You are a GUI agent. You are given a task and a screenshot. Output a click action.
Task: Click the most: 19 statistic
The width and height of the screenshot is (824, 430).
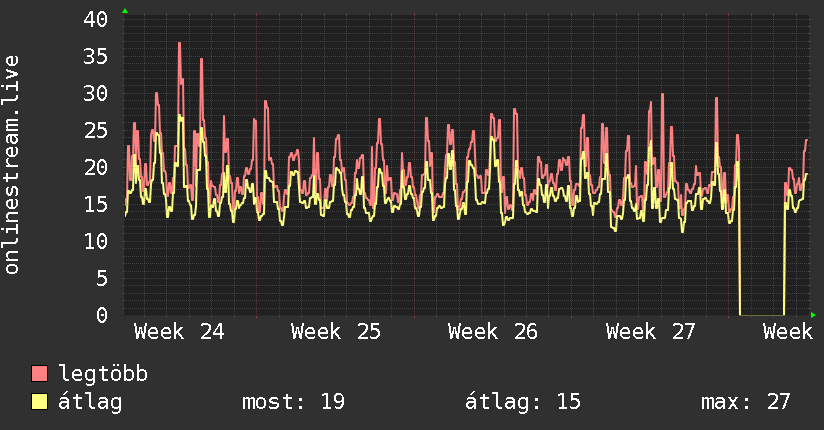[x=293, y=402]
